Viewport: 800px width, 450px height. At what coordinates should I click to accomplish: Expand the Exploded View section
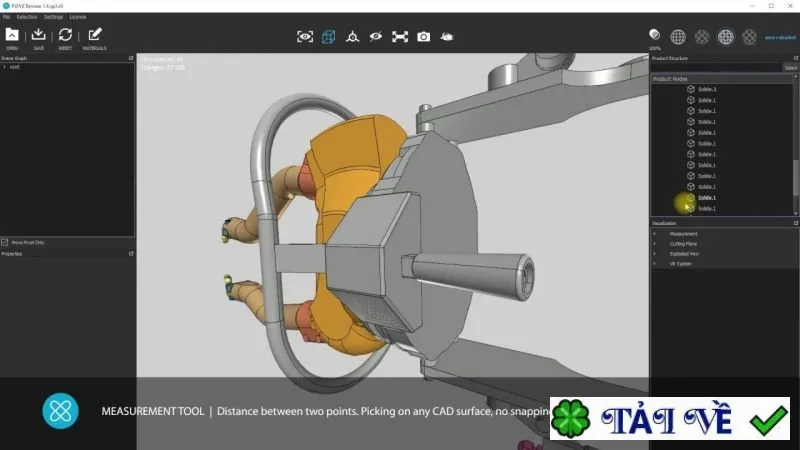pyautogui.click(x=655, y=254)
